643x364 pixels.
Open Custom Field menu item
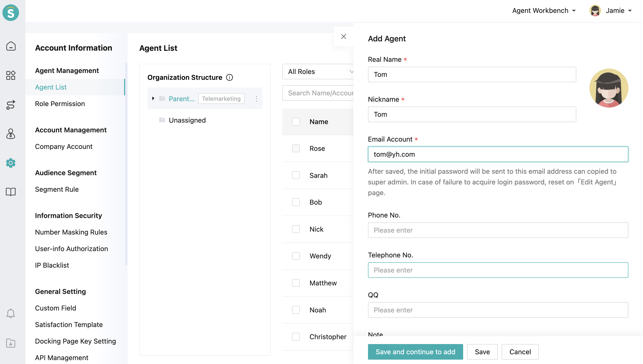[55, 308]
